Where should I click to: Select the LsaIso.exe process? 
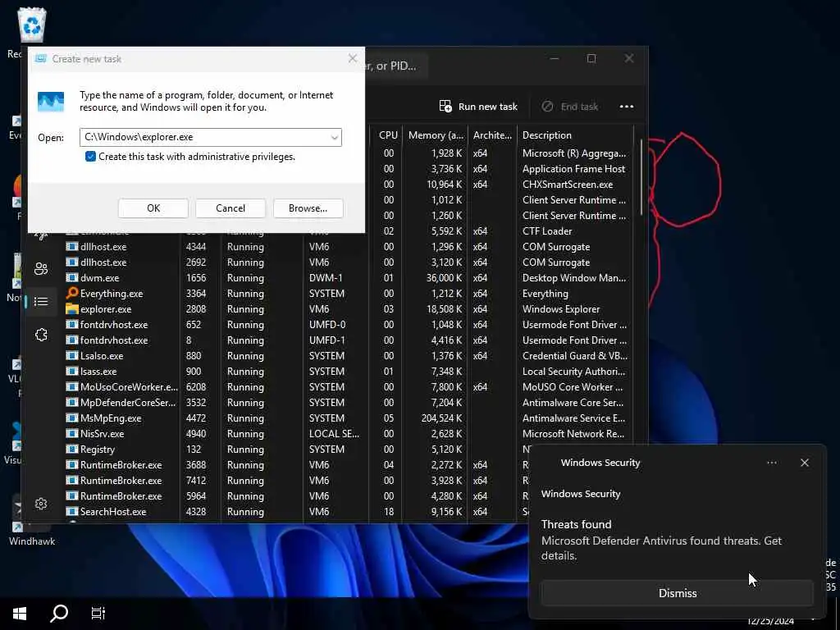(348, 356)
